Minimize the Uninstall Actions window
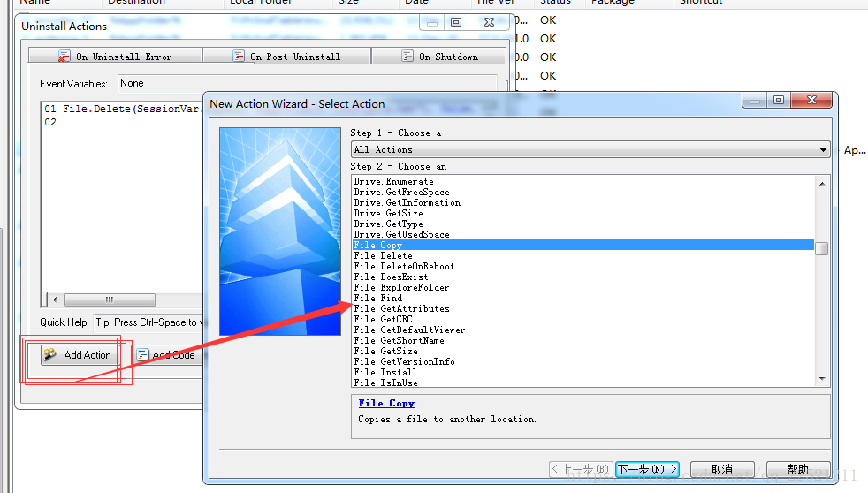868x493 pixels. pos(431,23)
